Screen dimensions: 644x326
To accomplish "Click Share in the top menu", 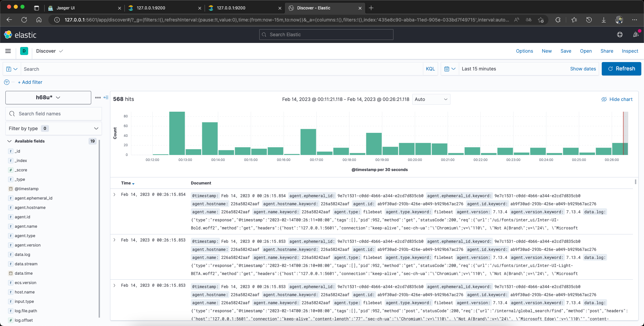I will click(x=607, y=51).
